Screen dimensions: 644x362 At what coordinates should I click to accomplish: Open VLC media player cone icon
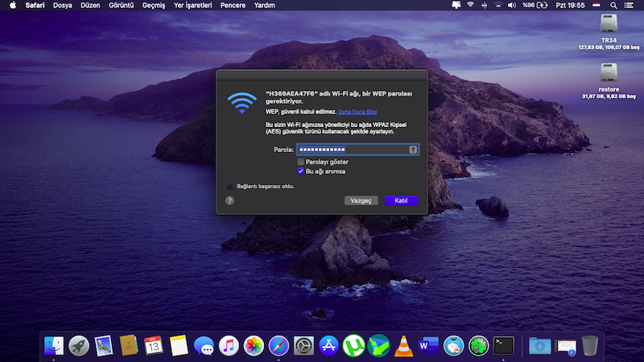[403, 346]
